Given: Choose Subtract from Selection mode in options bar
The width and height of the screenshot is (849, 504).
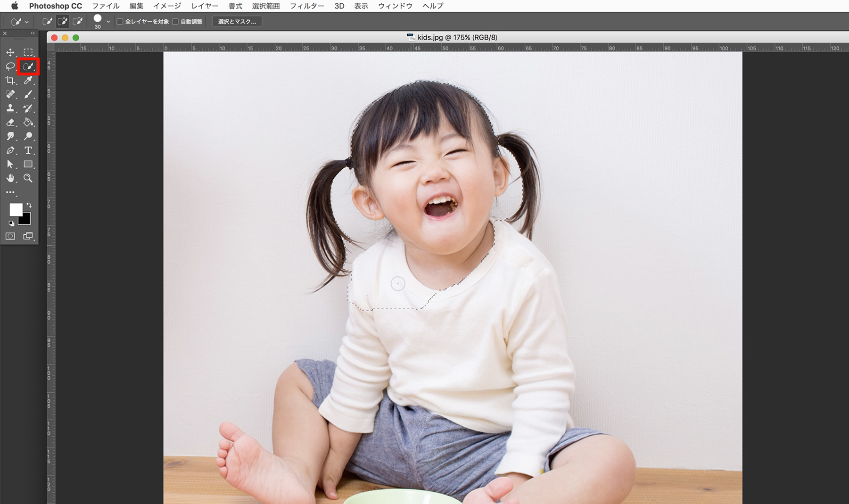Looking at the screenshot, I should click(78, 21).
